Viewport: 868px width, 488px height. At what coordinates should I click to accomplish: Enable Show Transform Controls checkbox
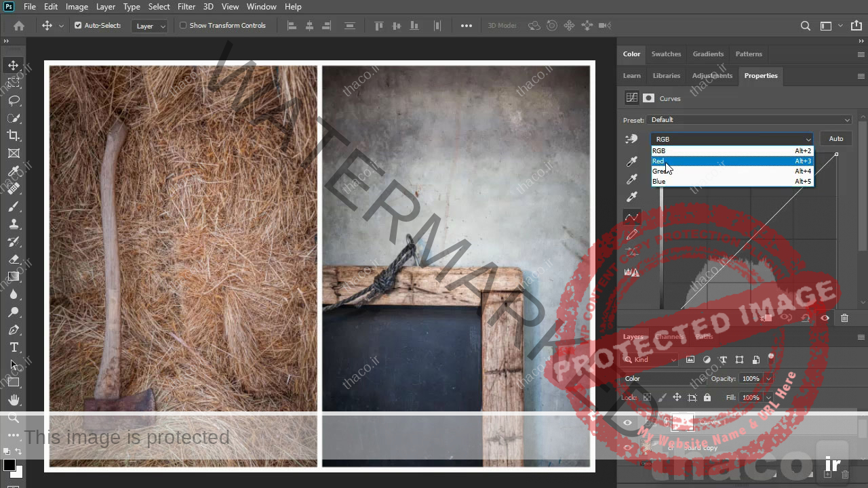(x=182, y=25)
